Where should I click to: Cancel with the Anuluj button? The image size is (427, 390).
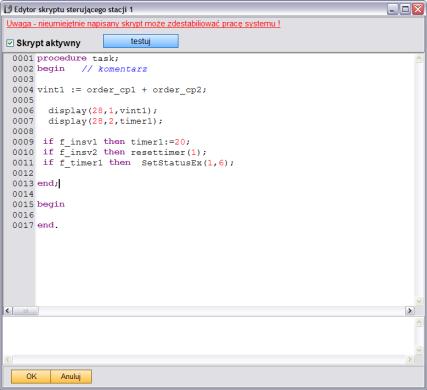tap(71, 376)
